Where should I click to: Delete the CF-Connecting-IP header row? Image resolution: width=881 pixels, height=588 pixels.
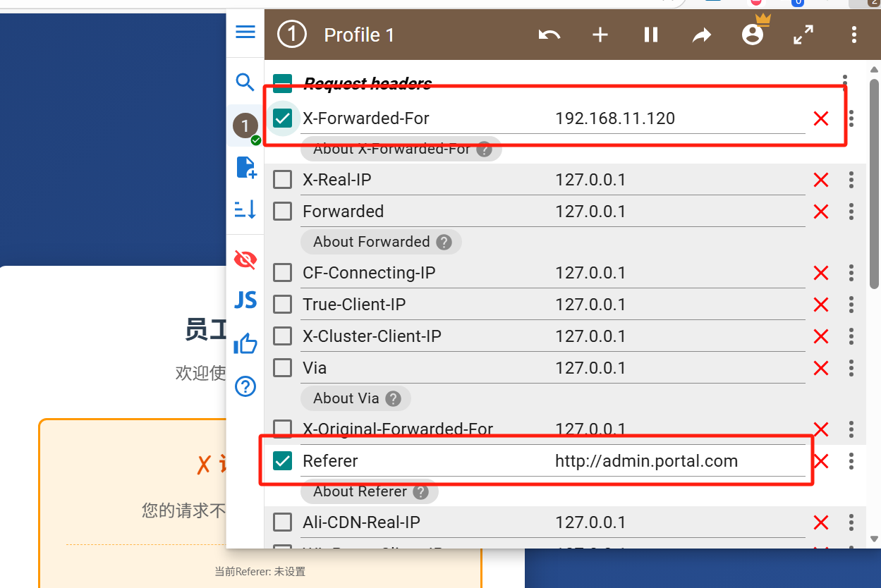coord(821,273)
